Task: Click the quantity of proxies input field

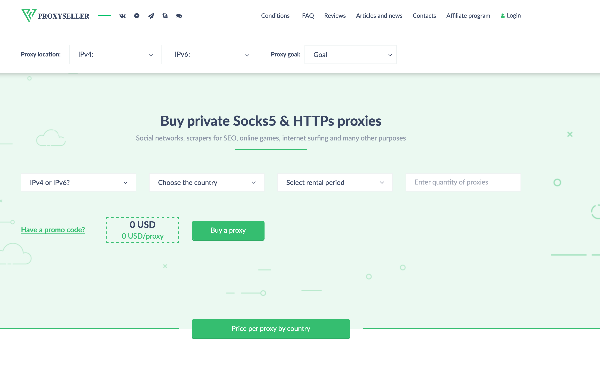Action: point(463,183)
